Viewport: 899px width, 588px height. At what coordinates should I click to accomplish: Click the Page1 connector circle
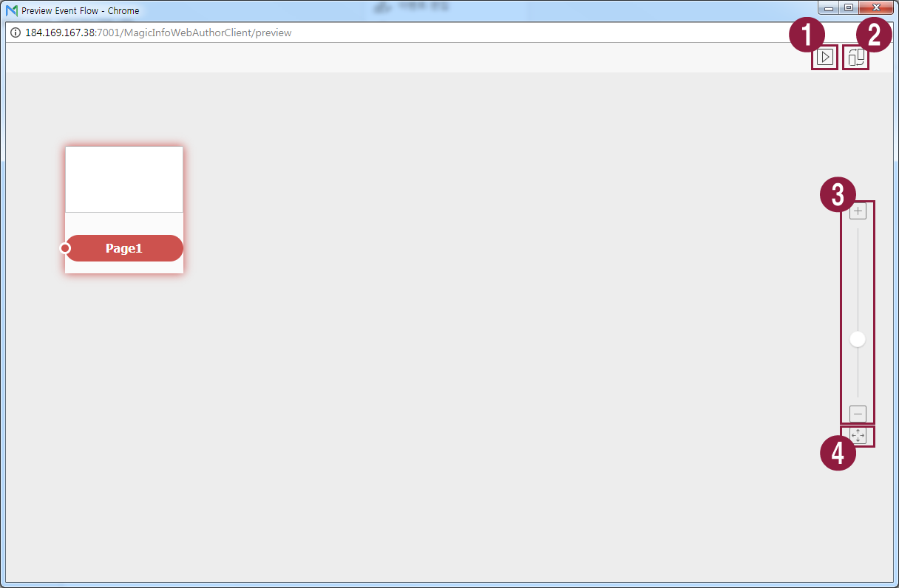pyautogui.click(x=65, y=248)
